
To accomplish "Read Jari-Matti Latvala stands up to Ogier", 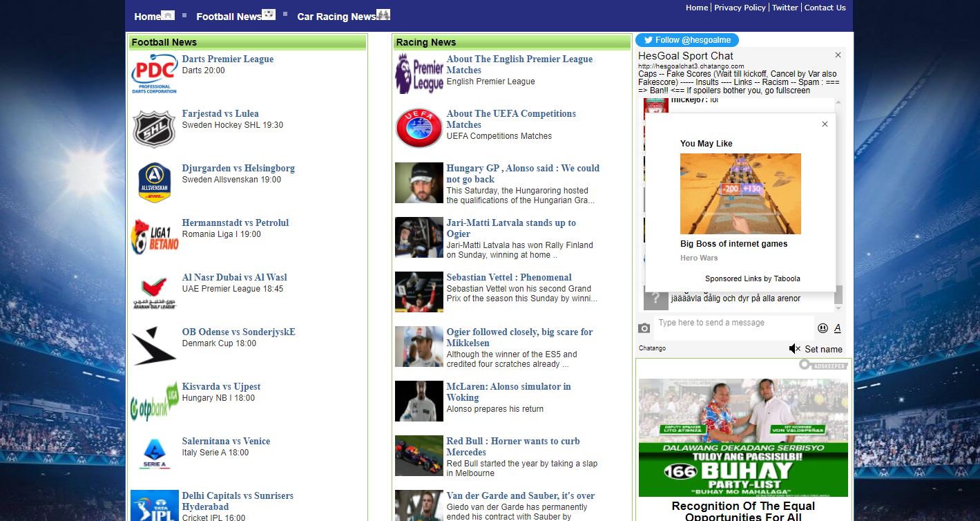I will (511, 229).
